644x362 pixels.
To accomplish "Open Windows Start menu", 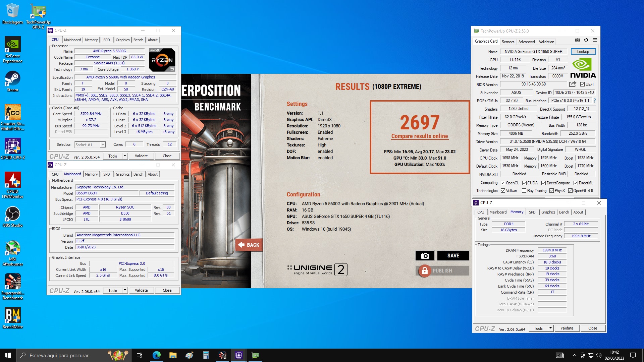I will click(x=8, y=355).
